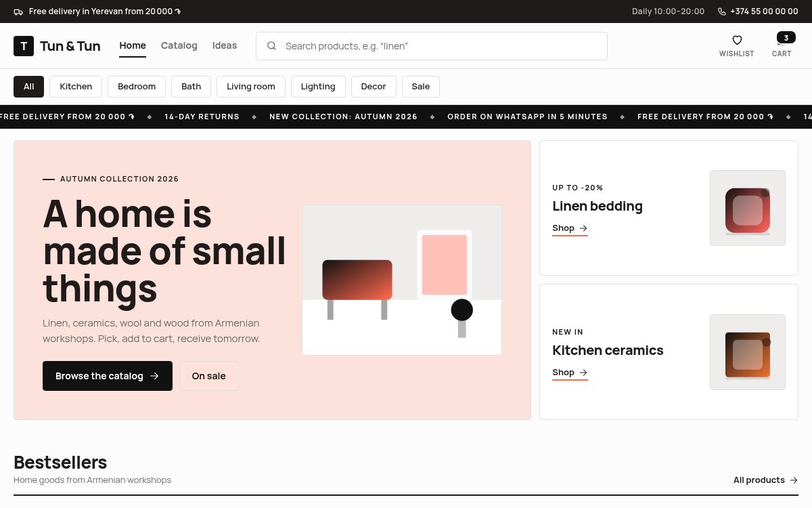
Task: Click the delivery truck icon in top bar
Action: tap(18, 12)
